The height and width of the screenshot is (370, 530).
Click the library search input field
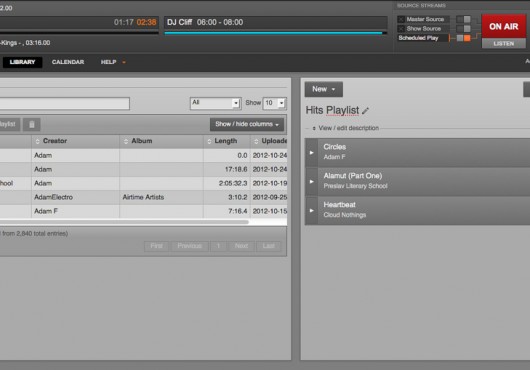coord(64,103)
